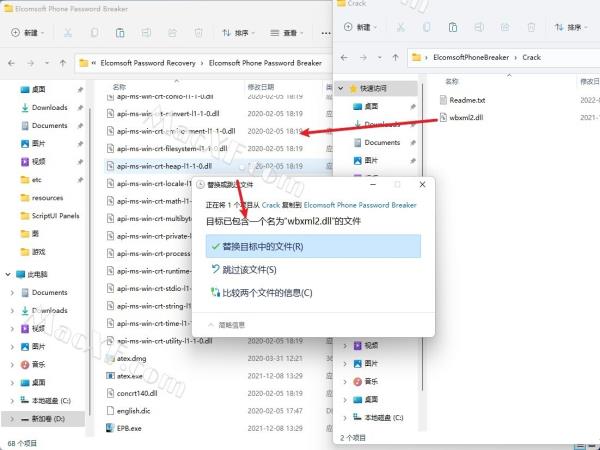Click Delete trash icon in left window toolbar
Screen dimensions: 600x450
click(x=198, y=33)
